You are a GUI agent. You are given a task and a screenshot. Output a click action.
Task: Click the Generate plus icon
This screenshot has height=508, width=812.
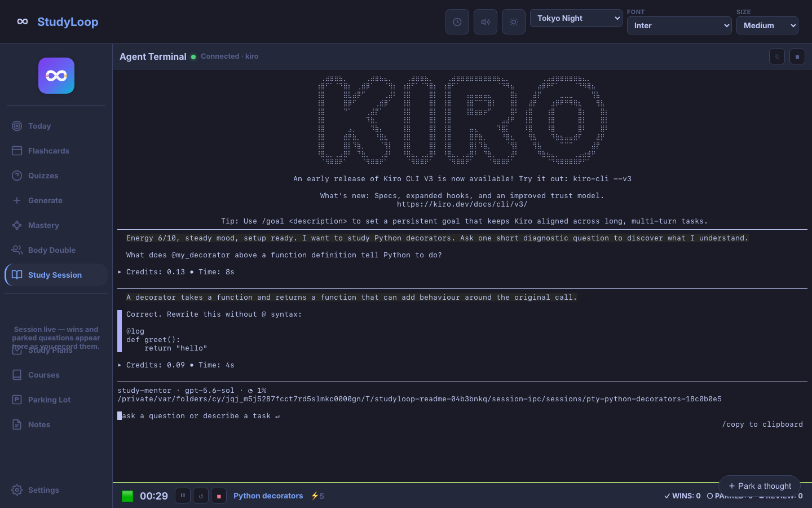point(17,200)
